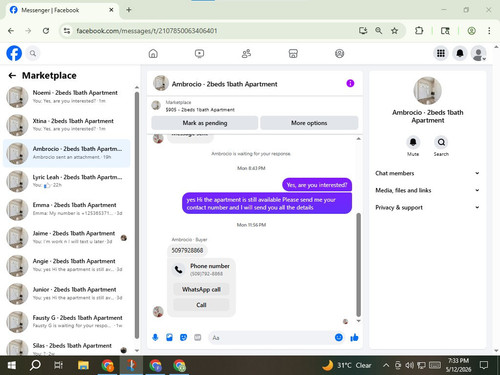The width and height of the screenshot is (500, 375).
Task: Attach a file with the image icon
Action: [x=169, y=338]
